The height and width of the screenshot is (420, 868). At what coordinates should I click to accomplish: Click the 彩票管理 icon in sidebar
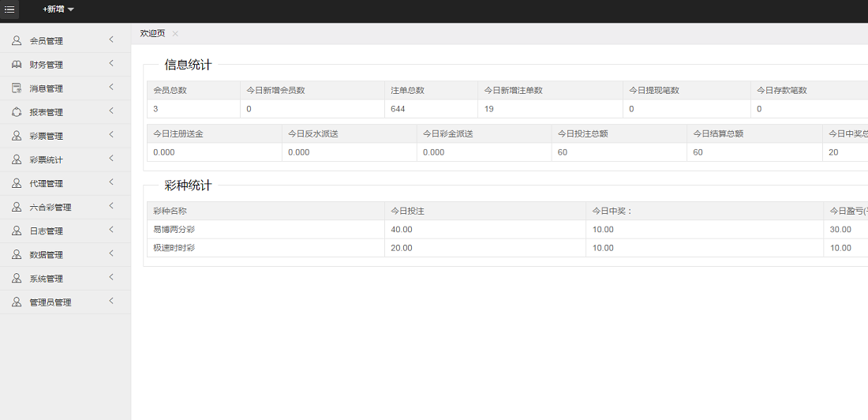point(17,136)
